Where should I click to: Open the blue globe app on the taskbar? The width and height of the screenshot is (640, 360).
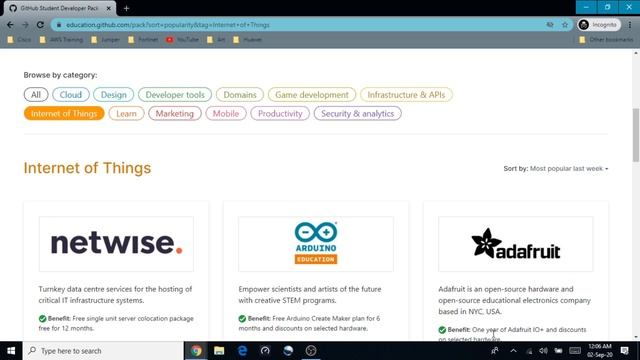pos(288,351)
